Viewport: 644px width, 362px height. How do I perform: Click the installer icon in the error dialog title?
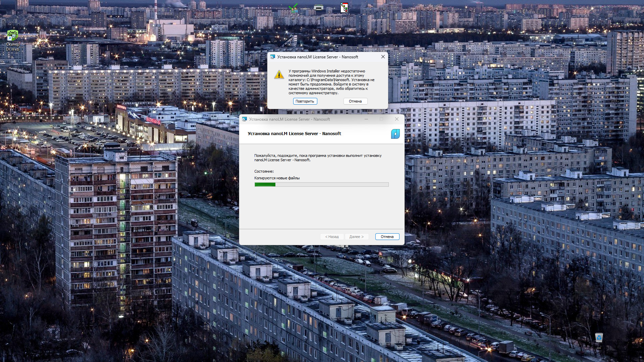(273, 57)
